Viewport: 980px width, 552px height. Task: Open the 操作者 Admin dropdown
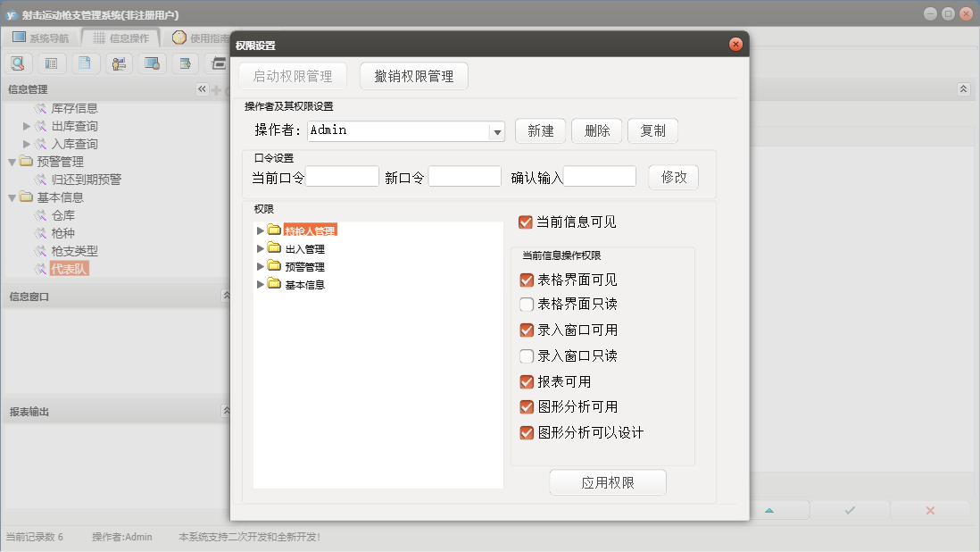[x=497, y=132]
